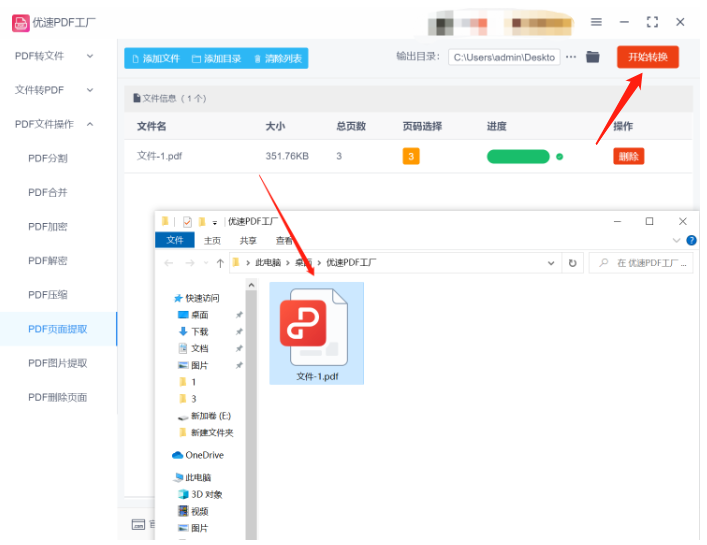Click the Explorer refresh button
This screenshot has height=545, width=707.
573,263
